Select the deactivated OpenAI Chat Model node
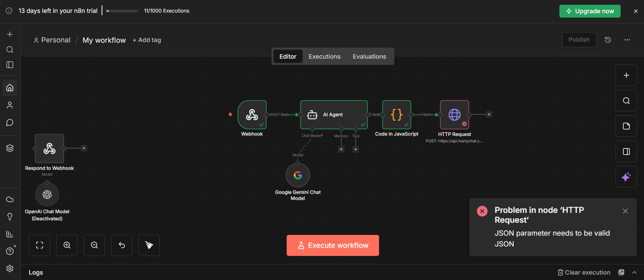This screenshot has height=280, width=644. [47, 194]
